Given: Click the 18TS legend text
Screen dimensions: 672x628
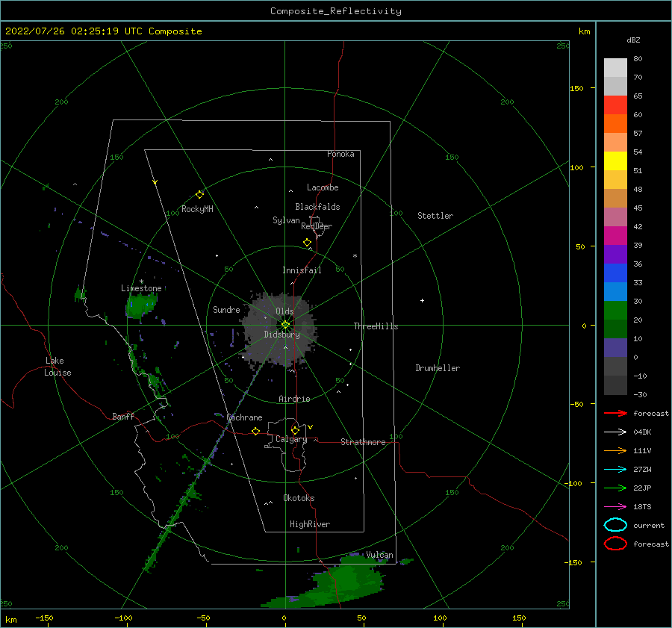Looking at the screenshot, I should point(642,507).
